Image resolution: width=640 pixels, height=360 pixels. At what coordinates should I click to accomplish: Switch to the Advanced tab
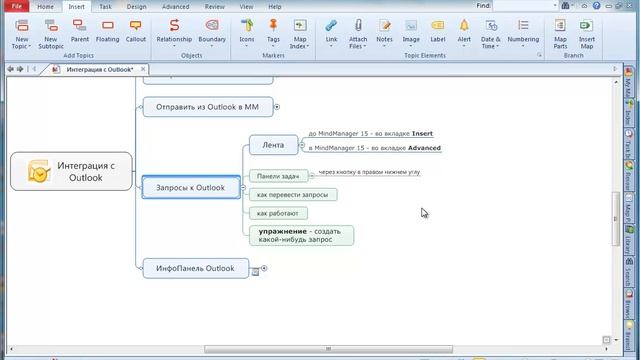tap(176, 7)
